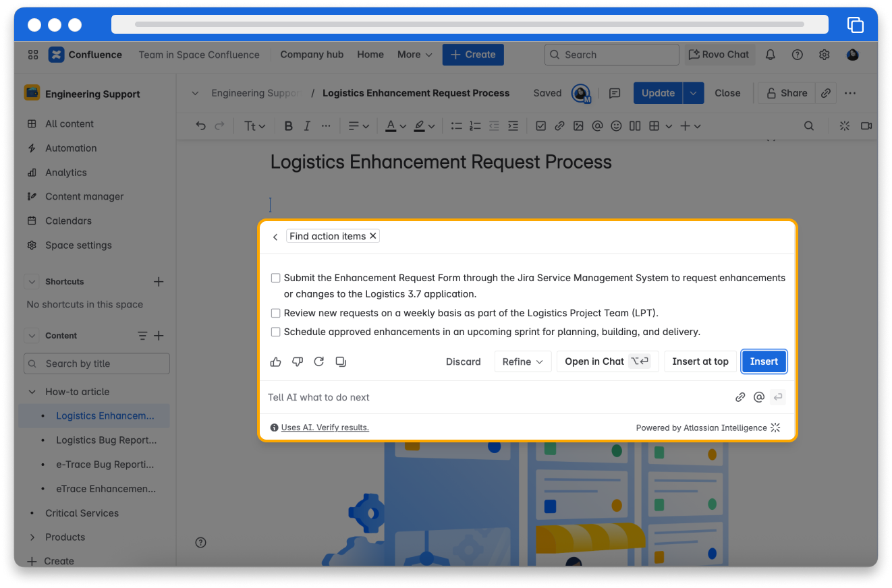Open the insert plus dropdown
Screen dimensions: 892x588
point(690,125)
